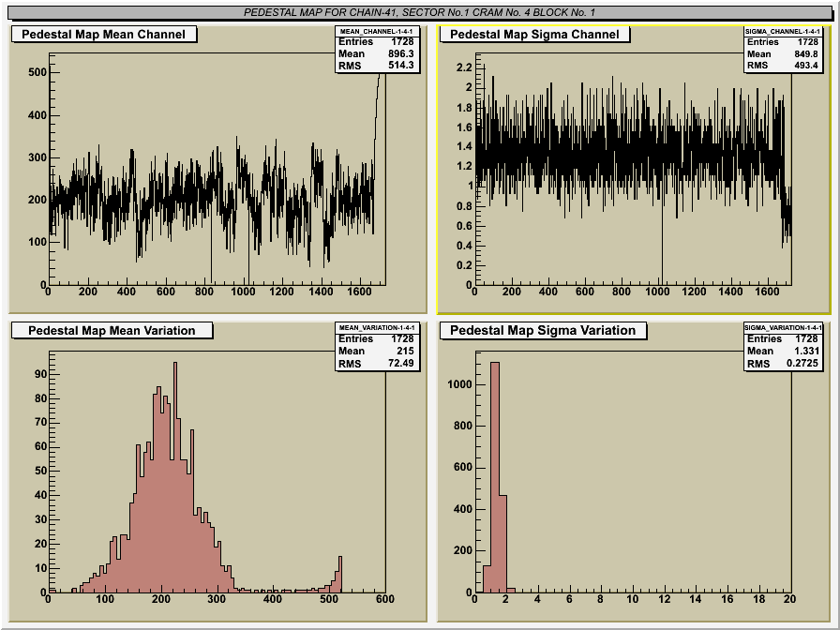Screen dimensions: 840x630
Task: Click x-axis label 10 on Sigma Variation plot
Action: pos(632,599)
